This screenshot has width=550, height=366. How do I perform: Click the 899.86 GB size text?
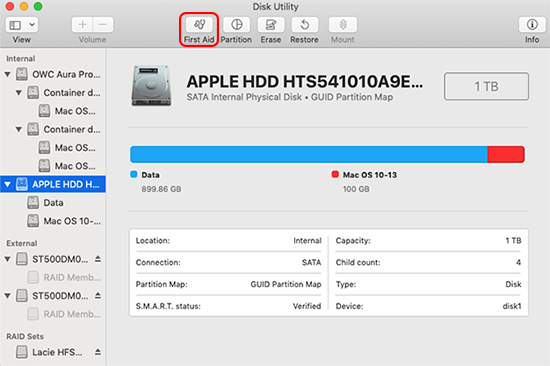pos(161,189)
